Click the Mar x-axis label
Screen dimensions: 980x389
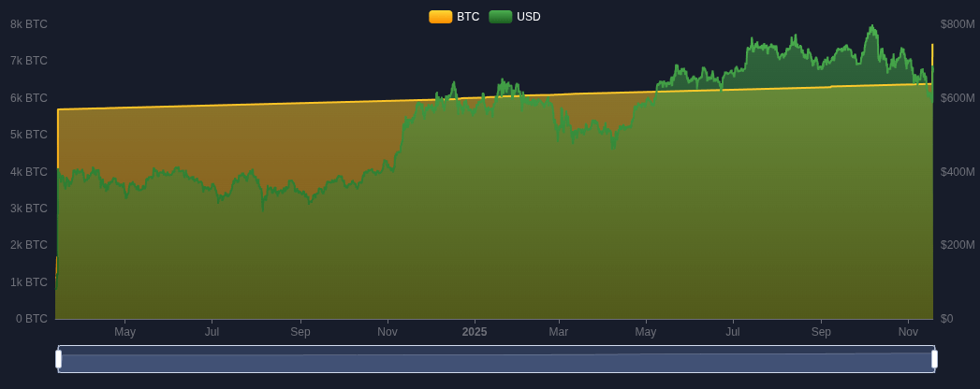(x=559, y=332)
